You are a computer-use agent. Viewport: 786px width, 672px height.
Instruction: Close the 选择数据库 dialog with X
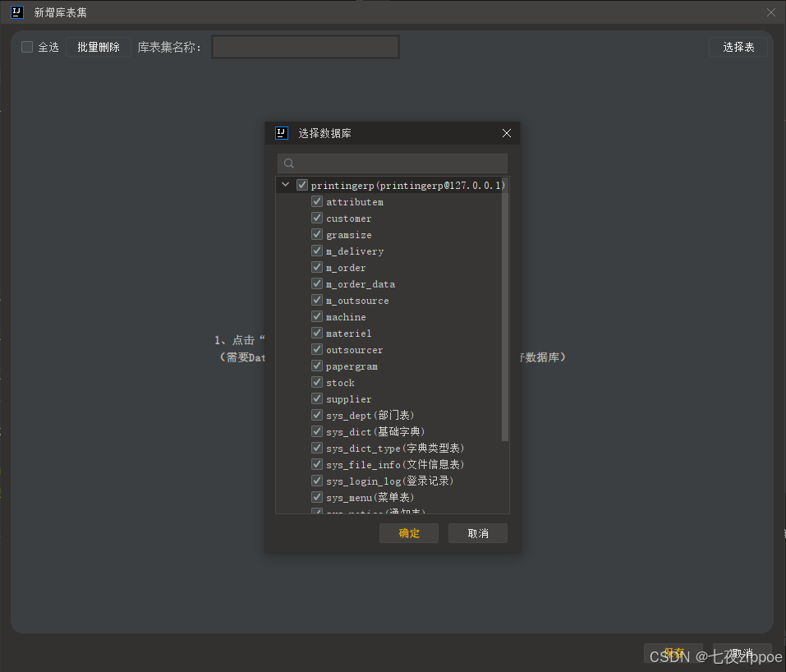[506, 133]
